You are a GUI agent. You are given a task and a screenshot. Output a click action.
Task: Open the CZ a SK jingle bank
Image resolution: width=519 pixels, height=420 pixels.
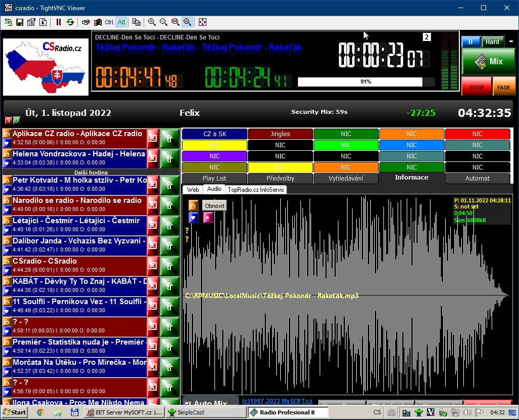[x=214, y=134]
